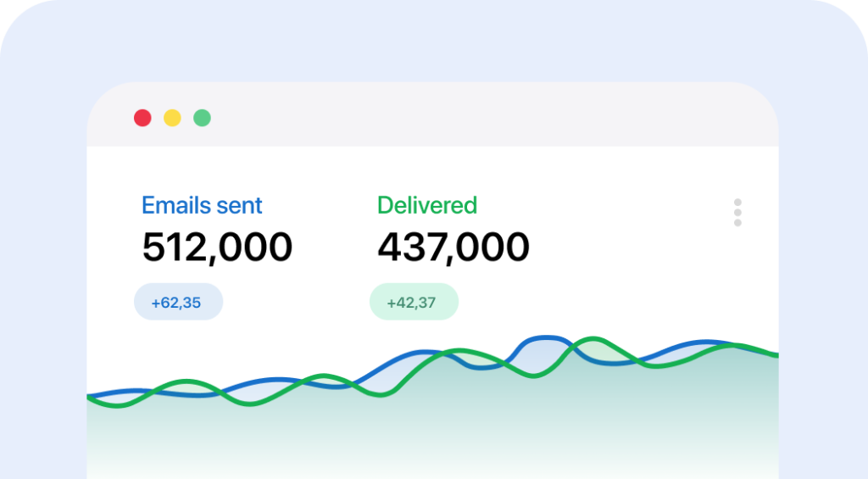Click the green line's tallest peak

pyautogui.click(x=587, y=340)
